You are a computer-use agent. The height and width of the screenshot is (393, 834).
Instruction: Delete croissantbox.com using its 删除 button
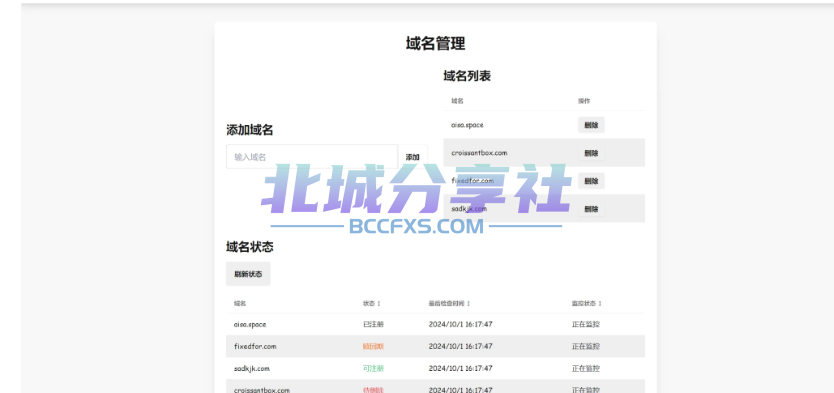tap(591, 153)
